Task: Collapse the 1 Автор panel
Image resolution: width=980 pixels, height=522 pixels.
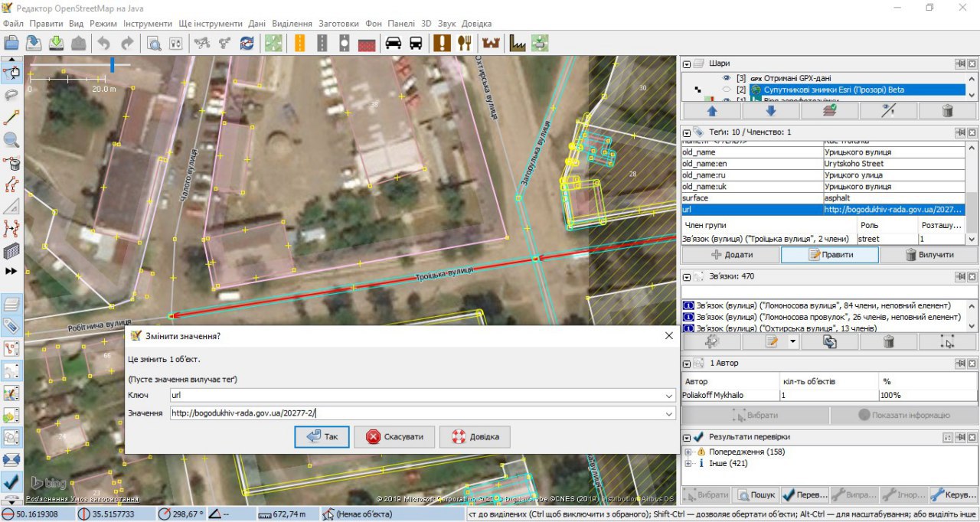Action: click(x=688, y=363)
